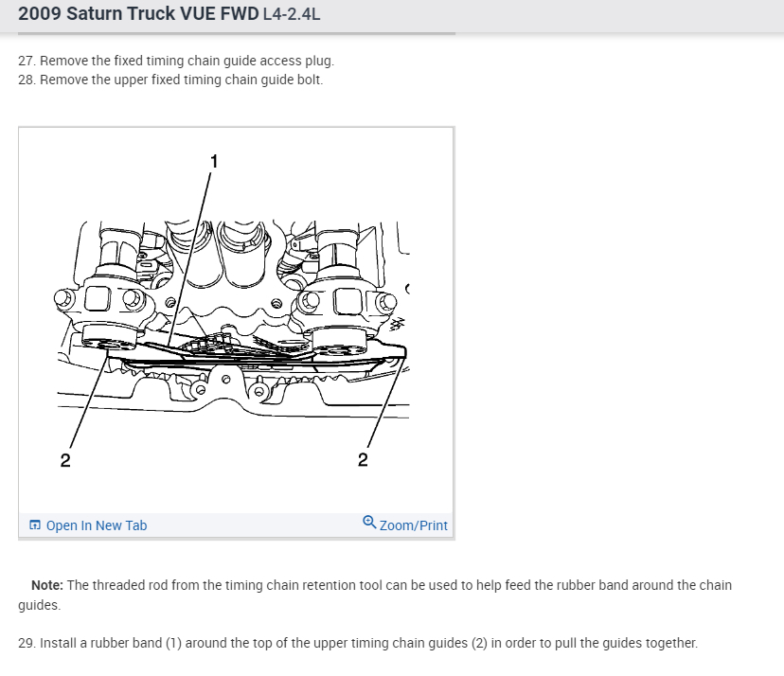
Task: Click the left callout number 2
Action: (65, 460)
